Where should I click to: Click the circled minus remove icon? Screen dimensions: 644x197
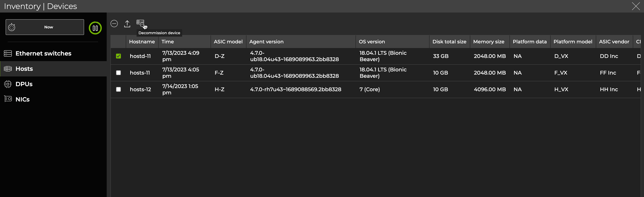coord(114,24)
